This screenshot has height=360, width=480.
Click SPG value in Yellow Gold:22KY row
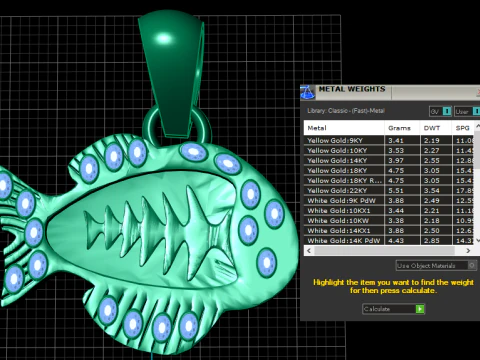(x=465, y=191)
